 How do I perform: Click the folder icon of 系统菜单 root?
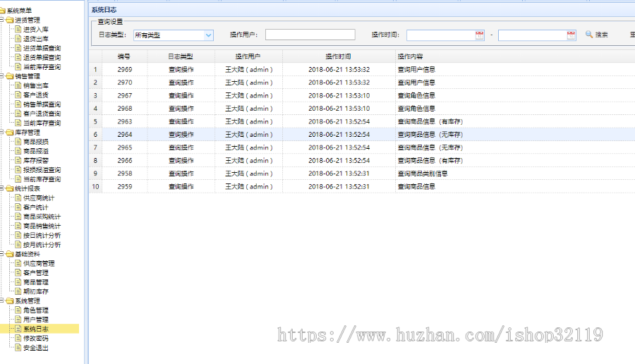pos(2,11)
